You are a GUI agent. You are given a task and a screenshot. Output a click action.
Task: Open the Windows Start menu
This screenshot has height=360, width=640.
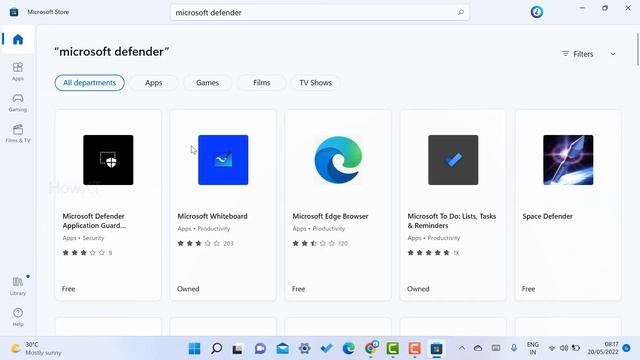(194, 349)
